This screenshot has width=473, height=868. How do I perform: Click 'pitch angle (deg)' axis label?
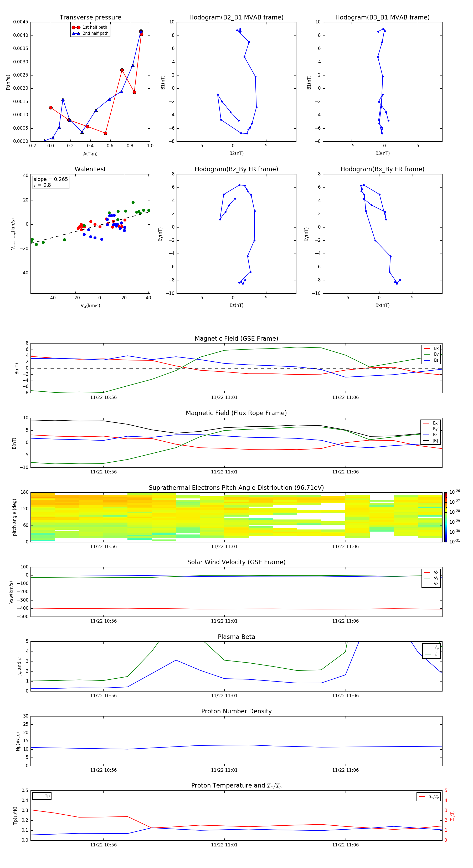pyautogui.click(x=14, y=517)
